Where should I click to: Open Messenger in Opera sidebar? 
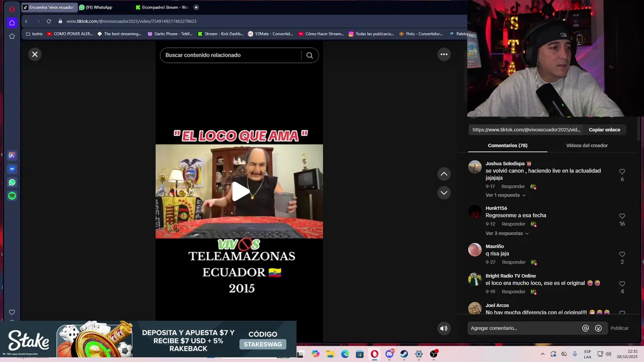point(12,169)
